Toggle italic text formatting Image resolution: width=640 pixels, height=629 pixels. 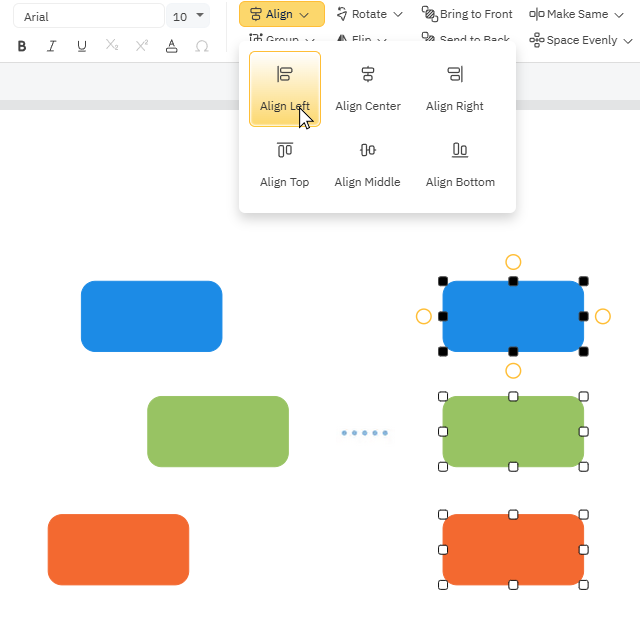coord(52,46)
